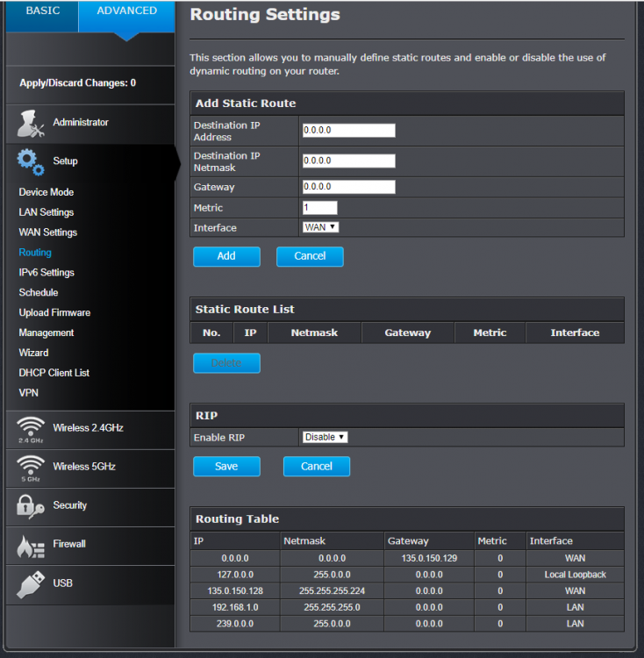This screenshot has height=658, width=644.
Task: Open the Interface WAN dropdown
Action: tap(320, 227)
